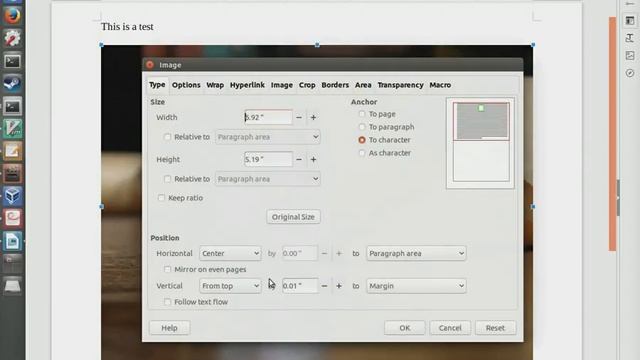Click the Cancel button

450,328
